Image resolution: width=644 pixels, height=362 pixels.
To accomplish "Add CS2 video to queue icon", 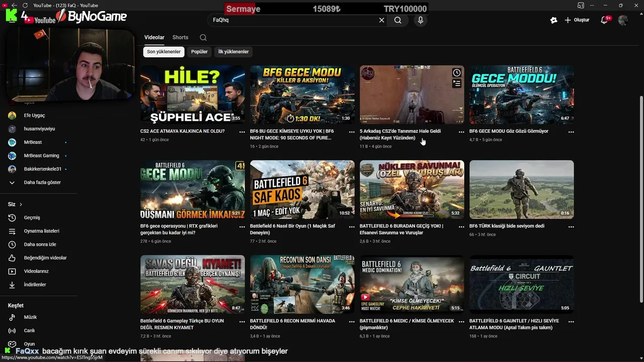I will 456,84.
